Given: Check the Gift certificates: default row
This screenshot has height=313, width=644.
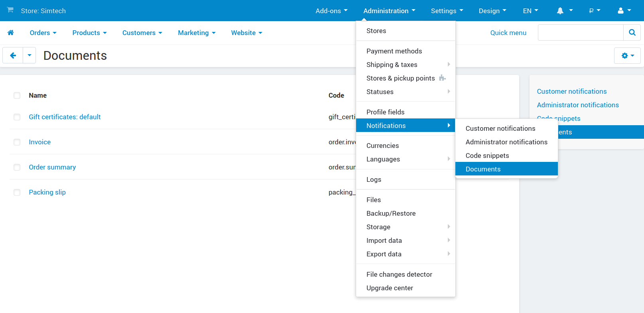Looking at the screenshot, I should (17, 117).
